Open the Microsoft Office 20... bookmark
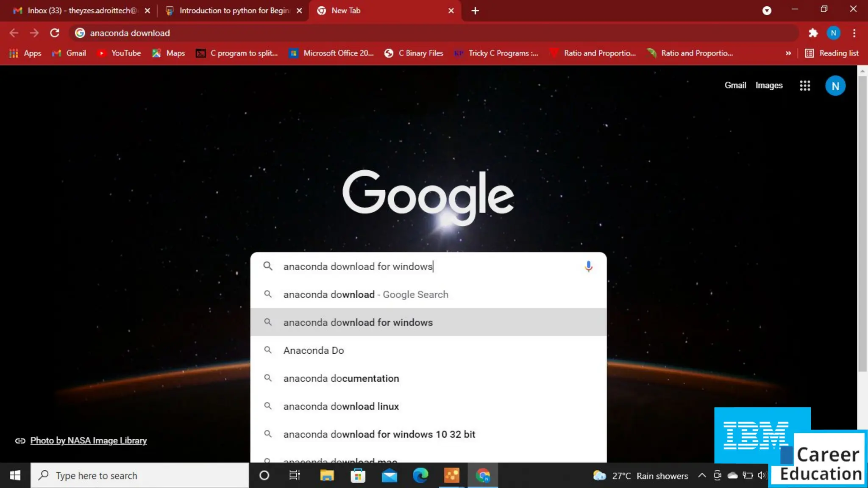Image resolution: width=868 pixels, height=488 pixels. click(x=331, y=53)
